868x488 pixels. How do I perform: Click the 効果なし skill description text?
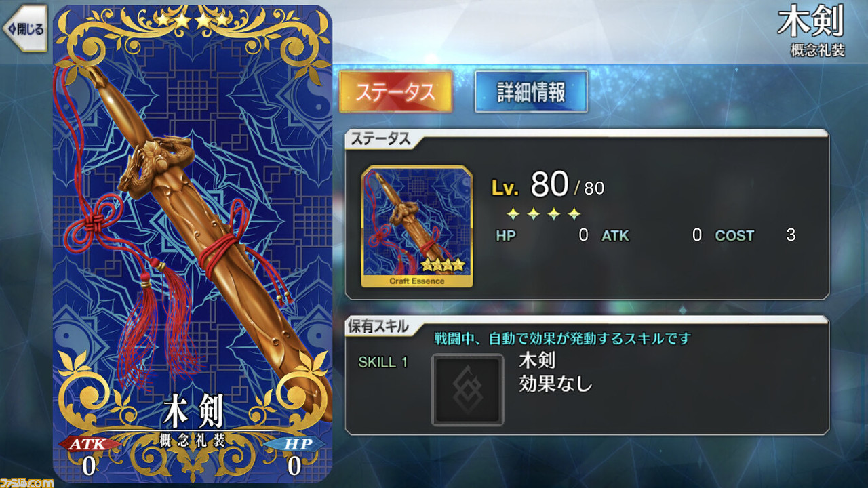(555, 384)
